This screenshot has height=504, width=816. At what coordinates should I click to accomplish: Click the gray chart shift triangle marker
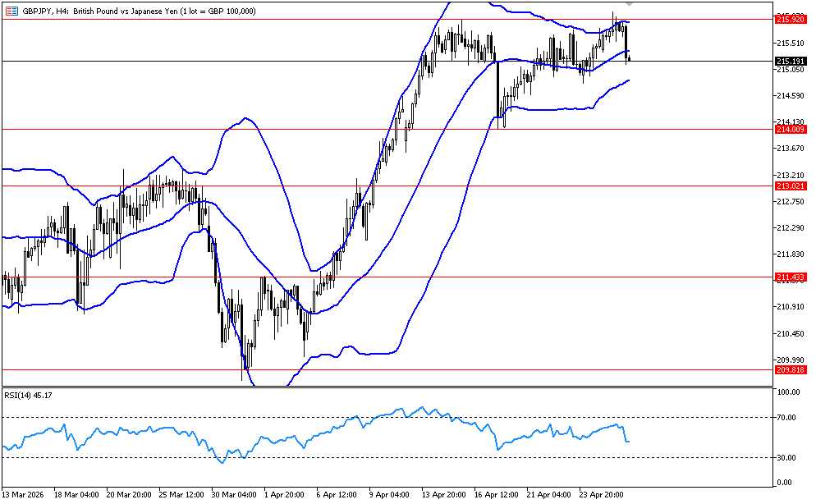coord(629,4)
